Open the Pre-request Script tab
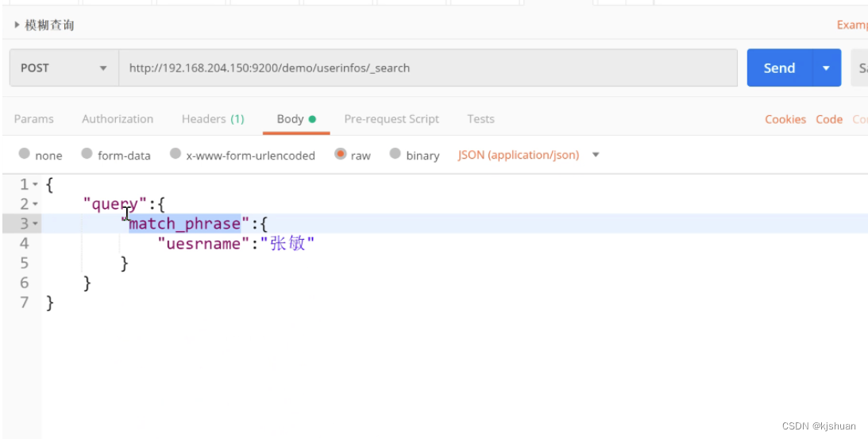Viewport: 868px width, 439px height. pyautogui.click(x=392, y=119)
